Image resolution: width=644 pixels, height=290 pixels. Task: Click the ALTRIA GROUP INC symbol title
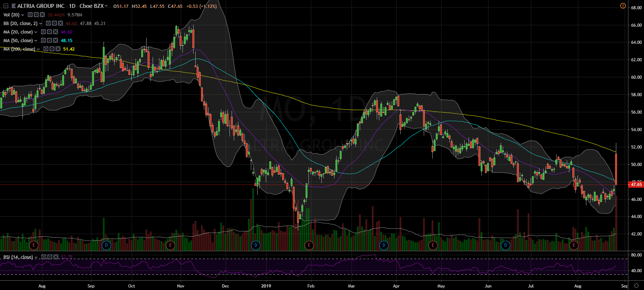coord(41,6)
